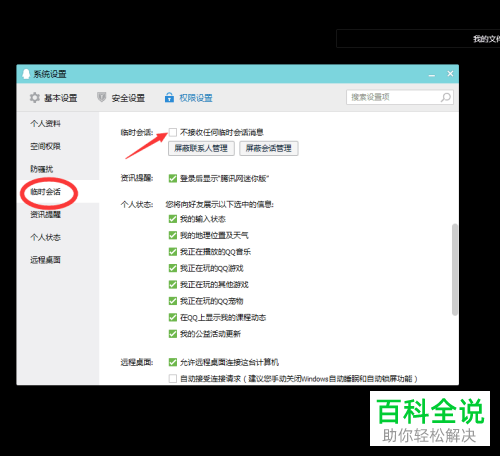Select 远程桌面 in the sidebar
Screen dimensions: 500x456
click(x=45, y=260)
